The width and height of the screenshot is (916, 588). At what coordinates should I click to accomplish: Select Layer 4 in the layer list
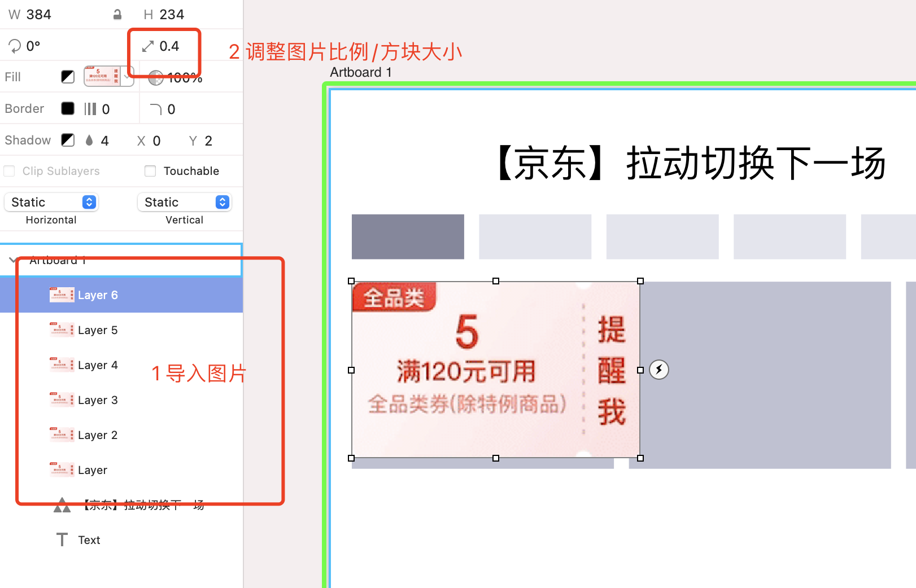point(121,365)
